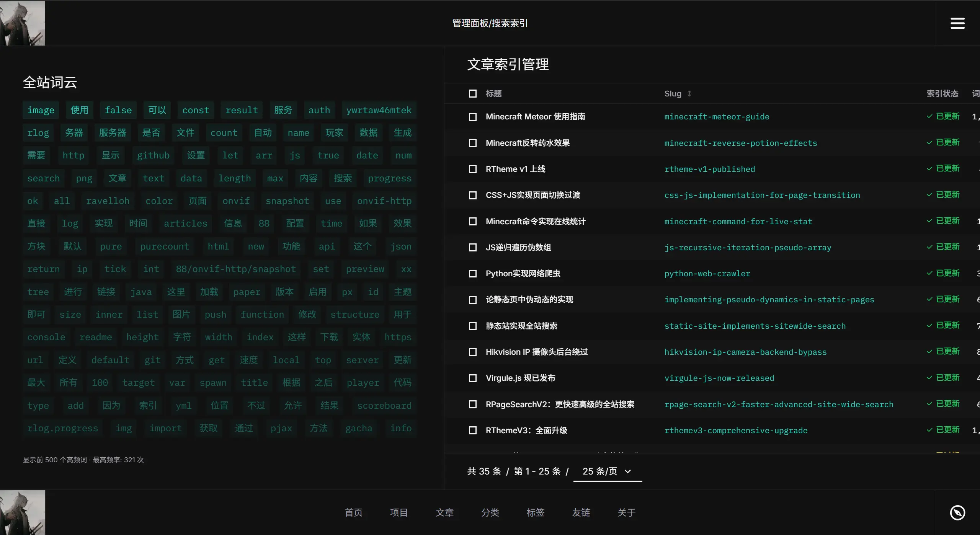Open the 友链 navigation item

[x=581, y=512]
